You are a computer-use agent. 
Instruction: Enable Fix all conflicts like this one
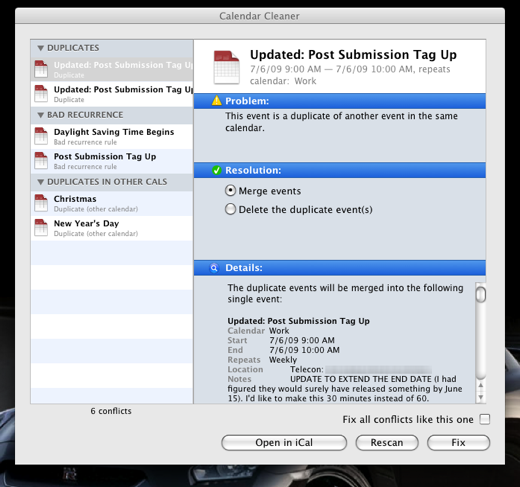point(485,419)
